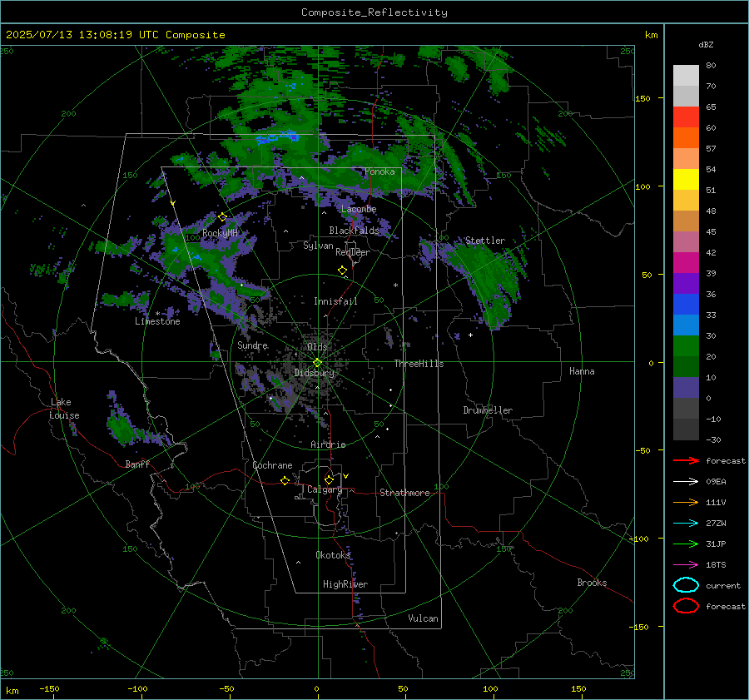Click the Ponoka city label
This screenshot has width=749, height=700.
coord(379,171)
